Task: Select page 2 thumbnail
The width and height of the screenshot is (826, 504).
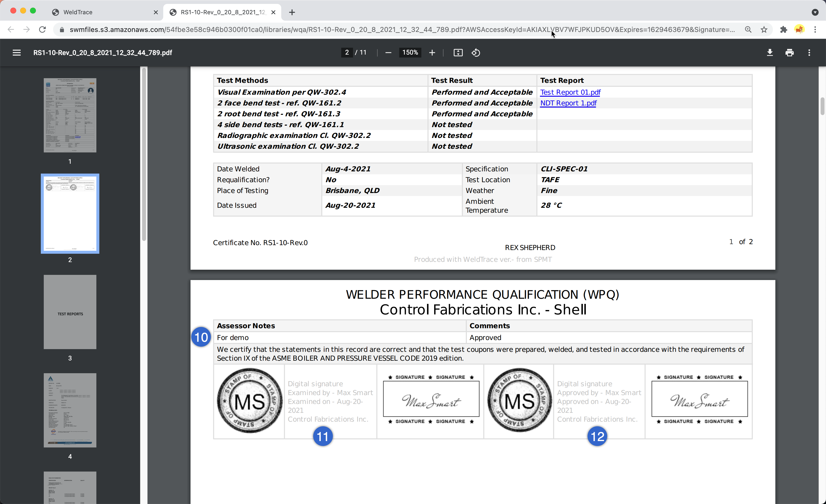Action: click(x=70, y=214)
